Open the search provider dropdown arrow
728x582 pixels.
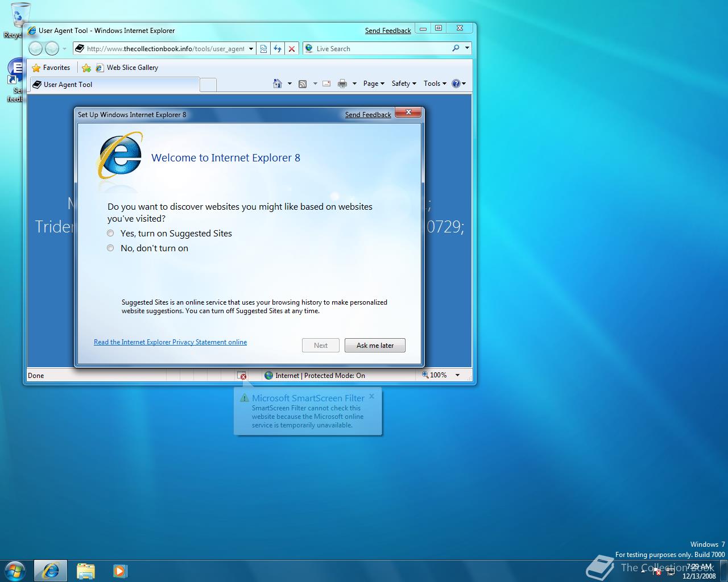467,48
